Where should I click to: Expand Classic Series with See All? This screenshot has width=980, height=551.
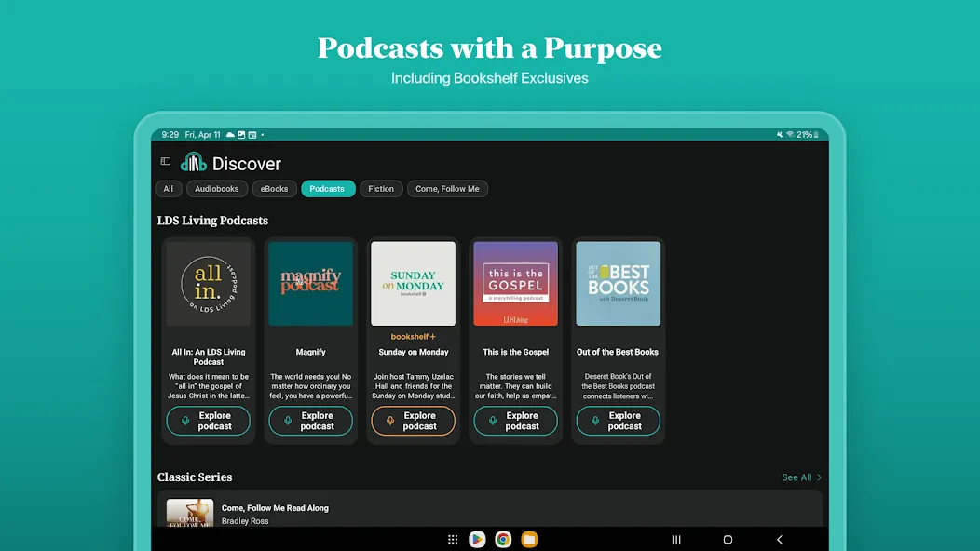(x=802, y=477)
